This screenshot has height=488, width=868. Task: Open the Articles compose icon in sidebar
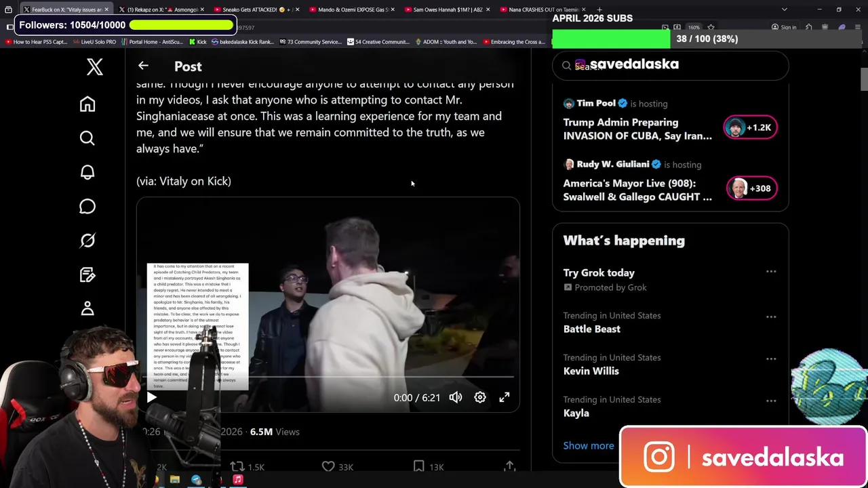click(x=87, y=274)
